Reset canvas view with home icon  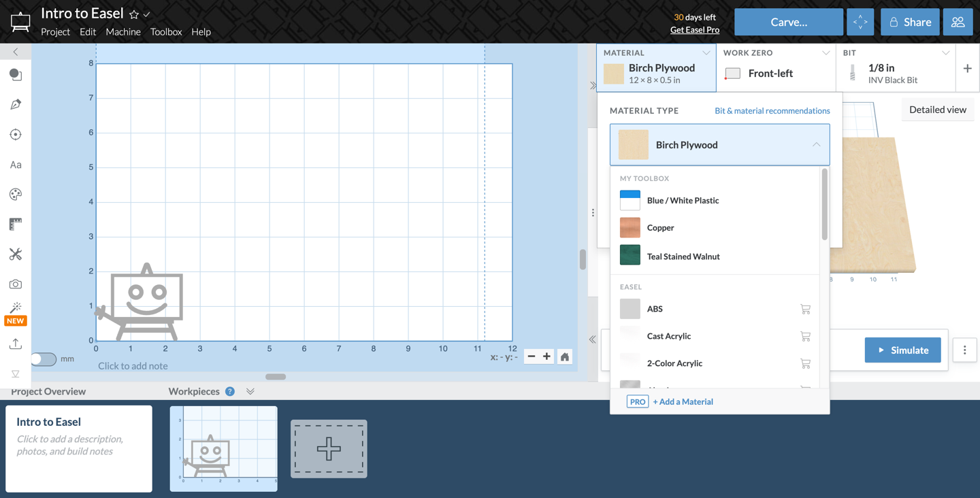pyautogui.click(x=565, y=356)
